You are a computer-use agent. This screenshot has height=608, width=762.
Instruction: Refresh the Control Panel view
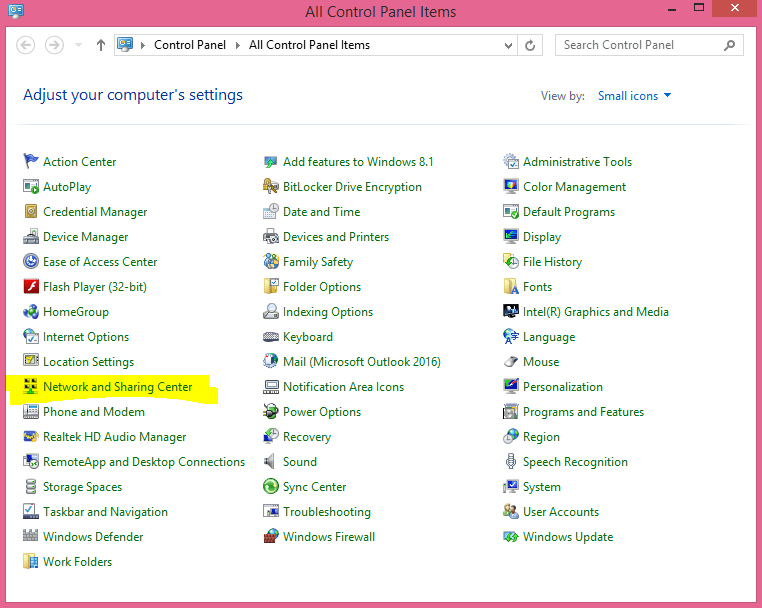(530, 45)
